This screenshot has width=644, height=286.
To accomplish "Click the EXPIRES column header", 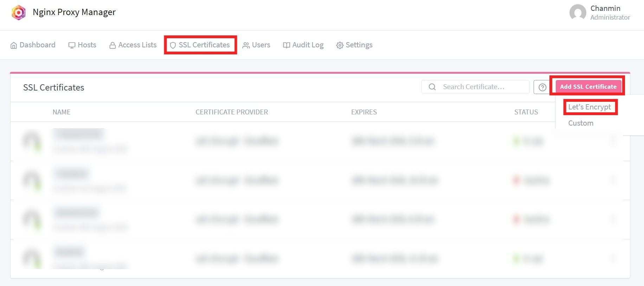I will pos(364,112).
